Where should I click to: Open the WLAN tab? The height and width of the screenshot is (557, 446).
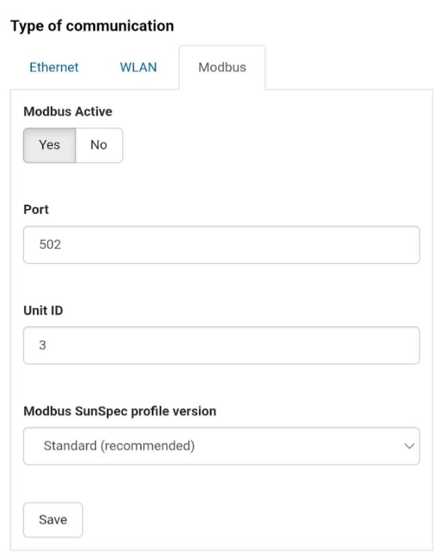click(x=138, y=67)
